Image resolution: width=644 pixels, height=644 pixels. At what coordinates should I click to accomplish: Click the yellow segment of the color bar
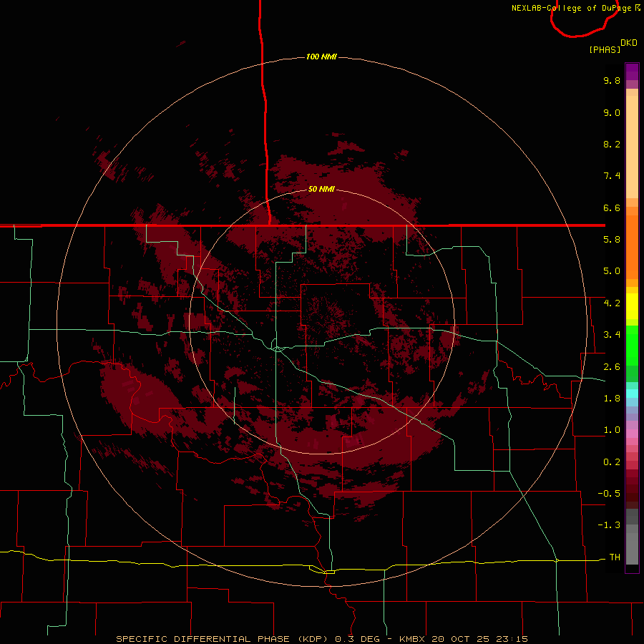(x=632, y=306)
